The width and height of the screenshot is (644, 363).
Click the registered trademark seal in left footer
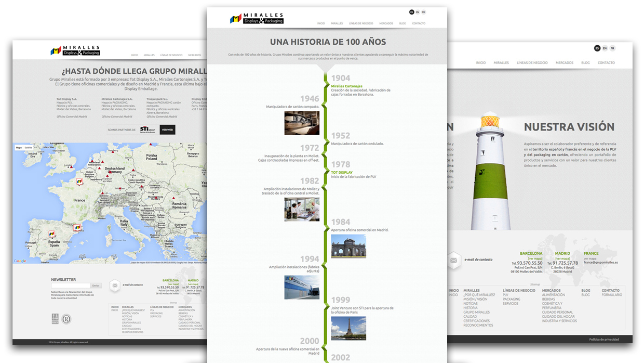pos(66,319)
